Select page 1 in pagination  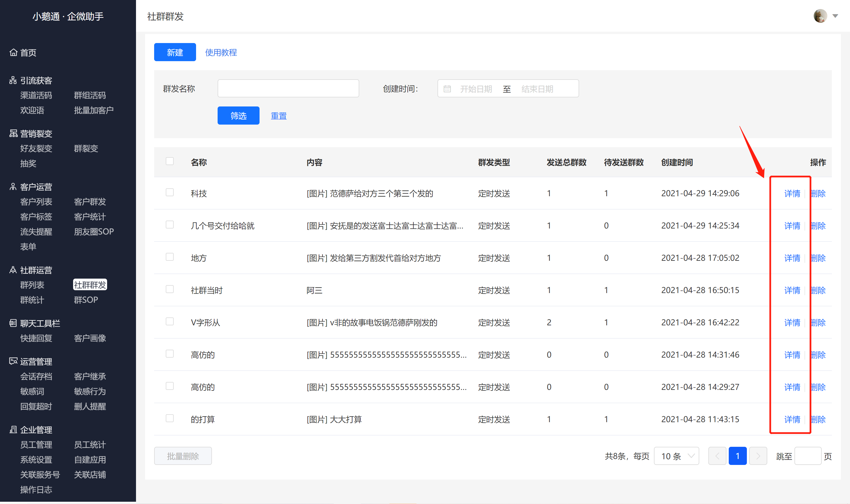pyautogui.click(x=738, y=456)
